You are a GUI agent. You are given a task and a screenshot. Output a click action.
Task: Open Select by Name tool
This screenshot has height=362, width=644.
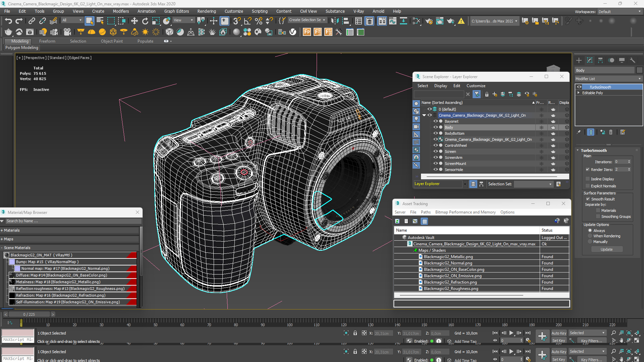coord(100,21)
